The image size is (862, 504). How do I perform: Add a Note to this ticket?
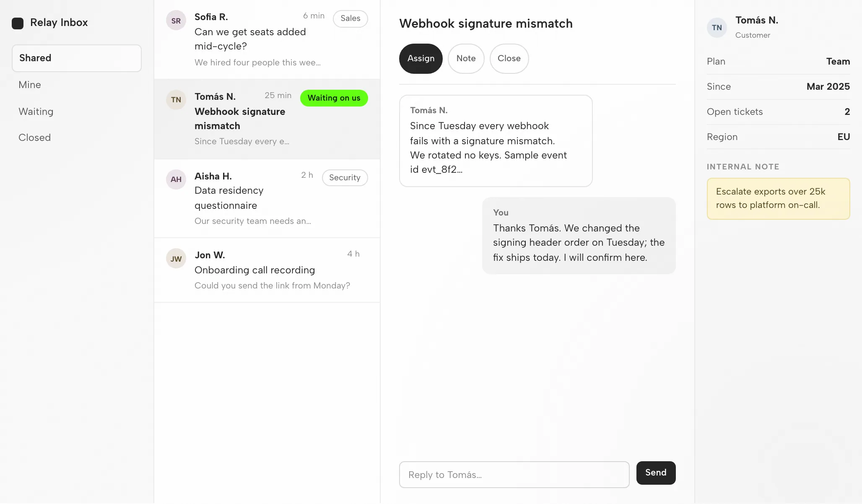pyautogui.click(x=466, y=59)
